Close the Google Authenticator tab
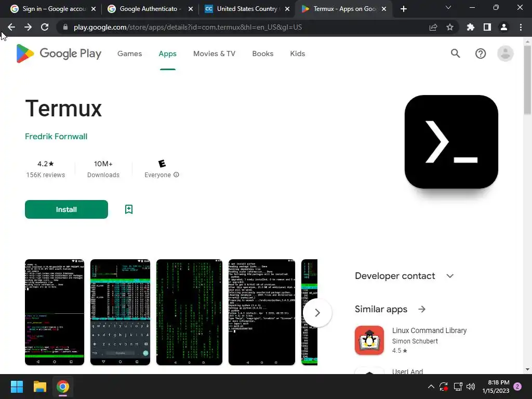 click(191, 9)
